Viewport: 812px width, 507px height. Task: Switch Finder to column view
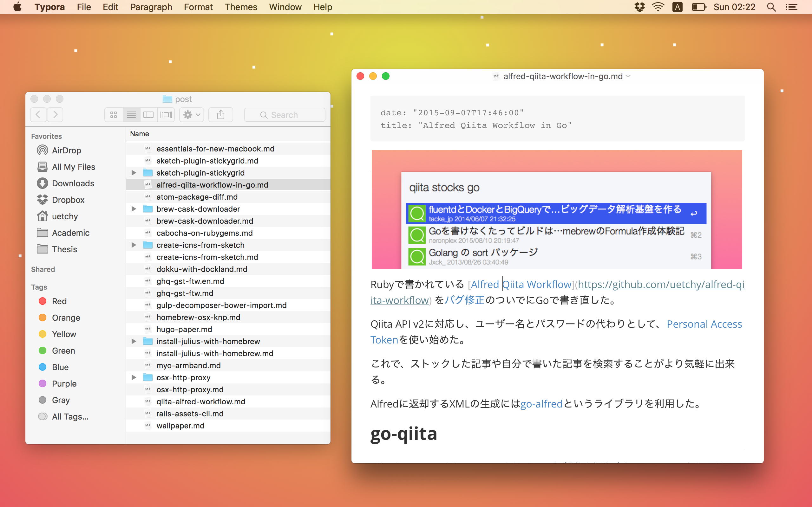[149, 115]
